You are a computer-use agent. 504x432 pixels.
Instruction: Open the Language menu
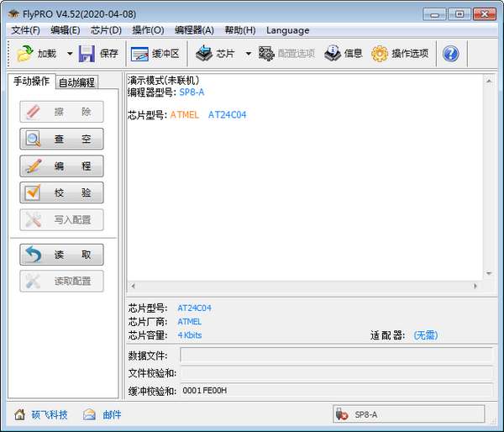pyautogui.click(x=287, y=30)
